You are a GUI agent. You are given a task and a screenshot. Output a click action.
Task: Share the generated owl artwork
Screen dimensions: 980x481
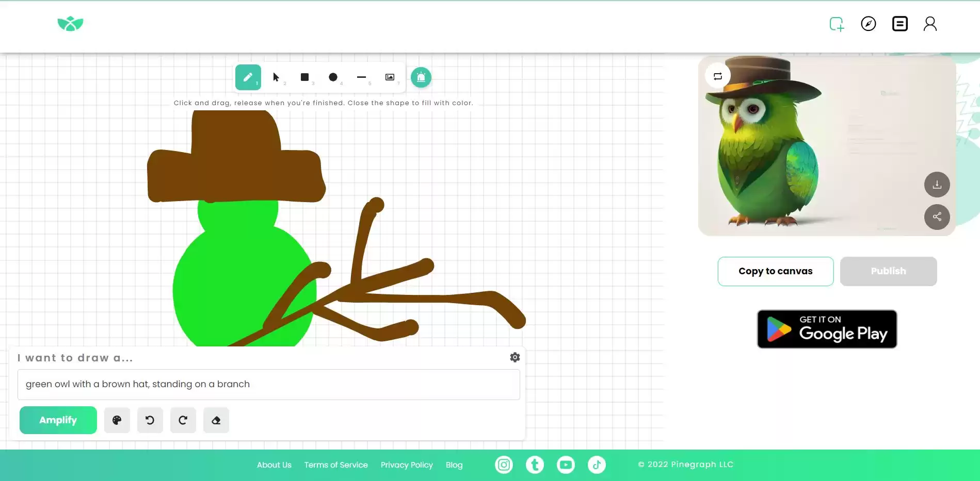tap(937, 217)
